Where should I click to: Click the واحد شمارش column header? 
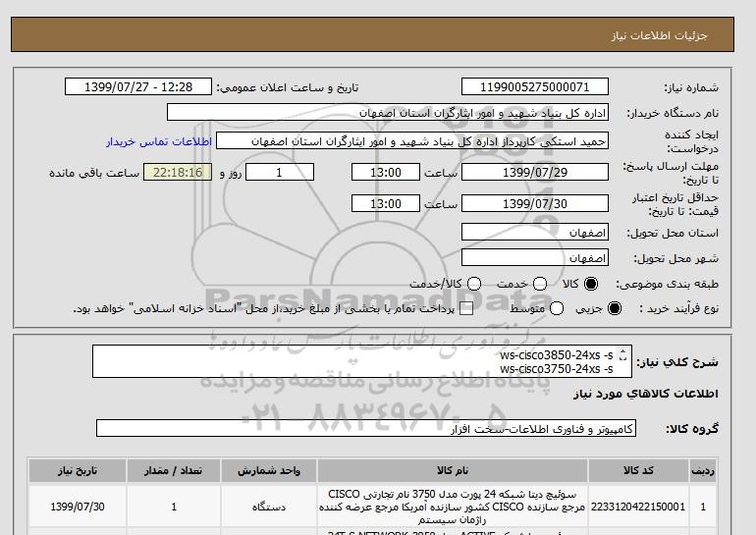pyautogui.click(x=269, y=470)
